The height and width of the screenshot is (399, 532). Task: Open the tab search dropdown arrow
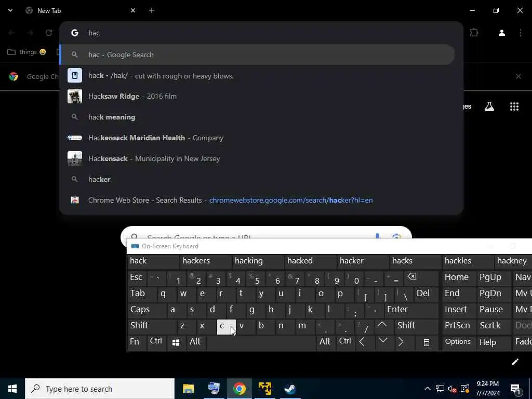(x=10, y=10)
